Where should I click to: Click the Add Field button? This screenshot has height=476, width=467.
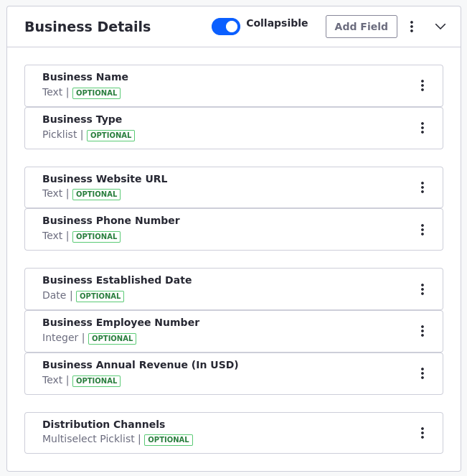361,27
